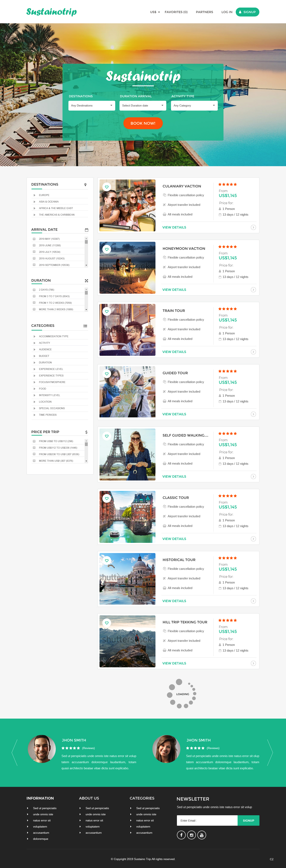The height and width of the screenshot is (868, 286).
Task: Click the arrow circle on Historical Tour card
Action: pos(253,601)
